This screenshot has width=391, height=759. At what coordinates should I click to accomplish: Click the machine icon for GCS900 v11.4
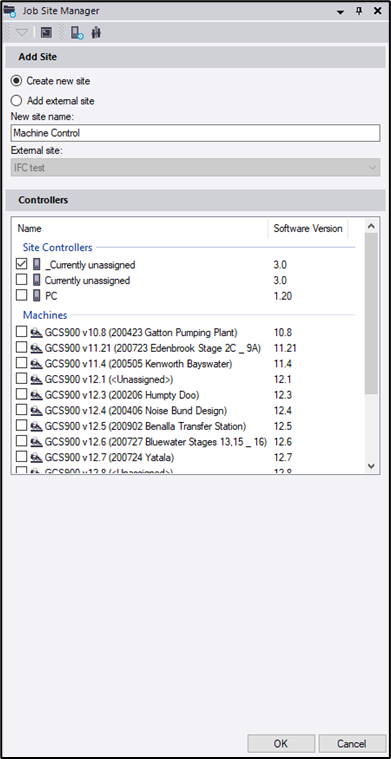36,364
